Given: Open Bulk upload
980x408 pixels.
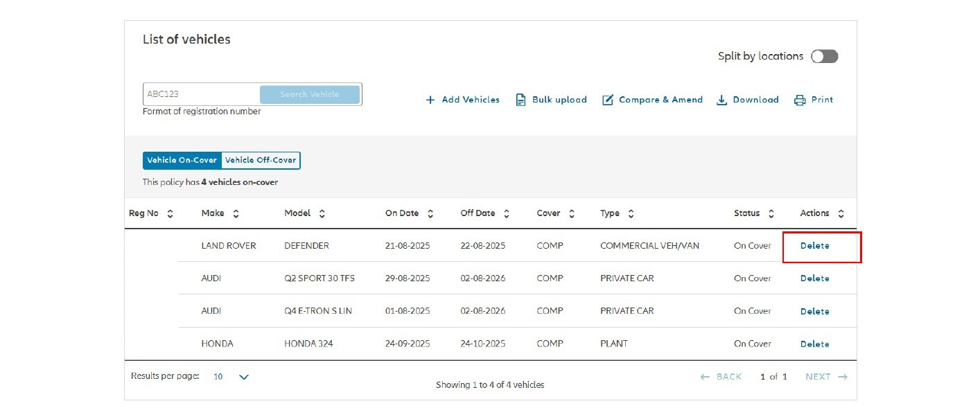Looking at the screenshot, I should point(551,100).
